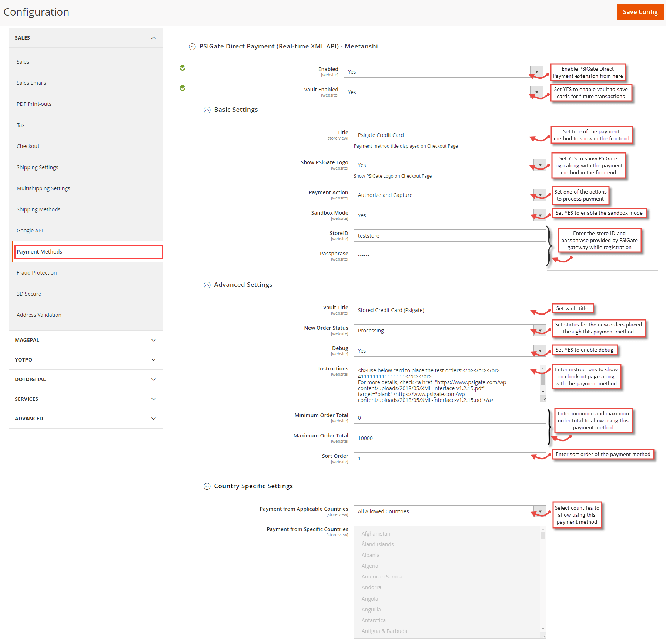Expand the MAGEPAL section
Screen dimensions: 666x644
(x=86, y=340)
